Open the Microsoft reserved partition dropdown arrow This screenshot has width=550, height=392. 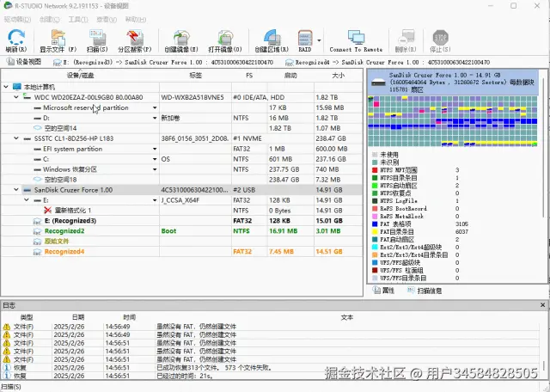pyautogui.click(x=155, y=107)
